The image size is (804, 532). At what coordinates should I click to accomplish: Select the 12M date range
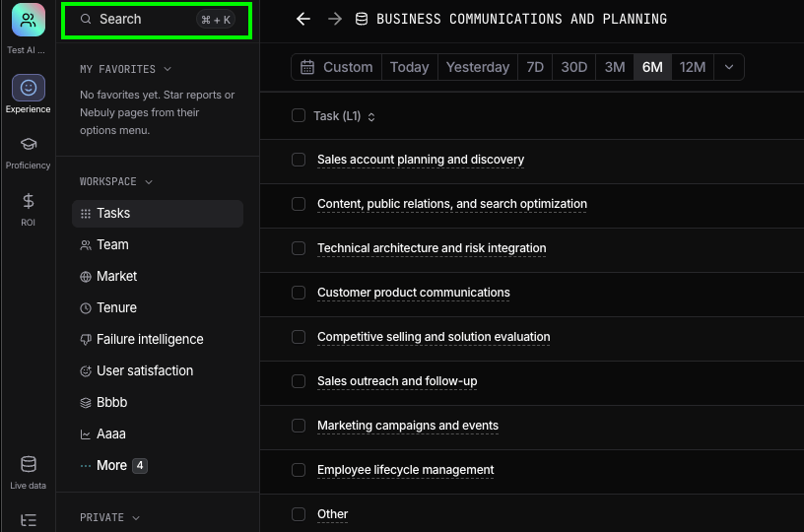(693, 67)
